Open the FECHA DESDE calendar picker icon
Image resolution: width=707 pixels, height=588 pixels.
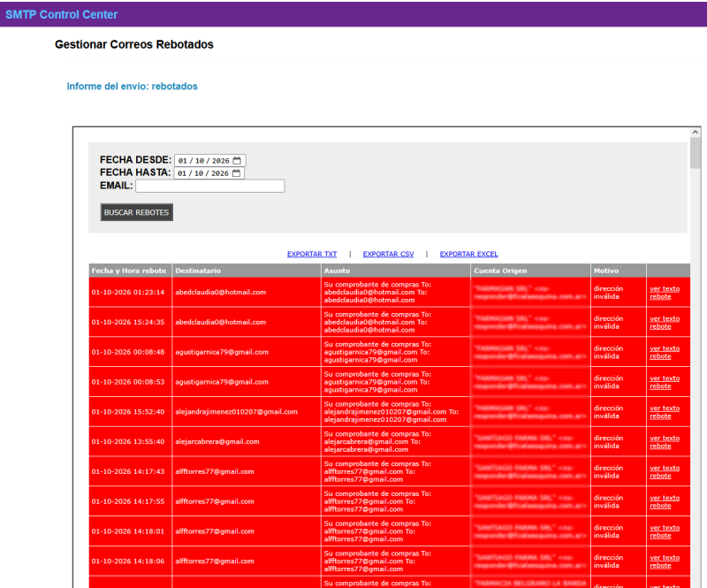pos(237,161)
